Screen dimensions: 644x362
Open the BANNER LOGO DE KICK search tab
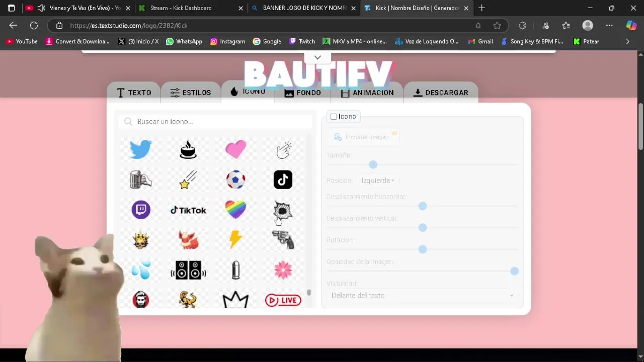coord(303,8)
